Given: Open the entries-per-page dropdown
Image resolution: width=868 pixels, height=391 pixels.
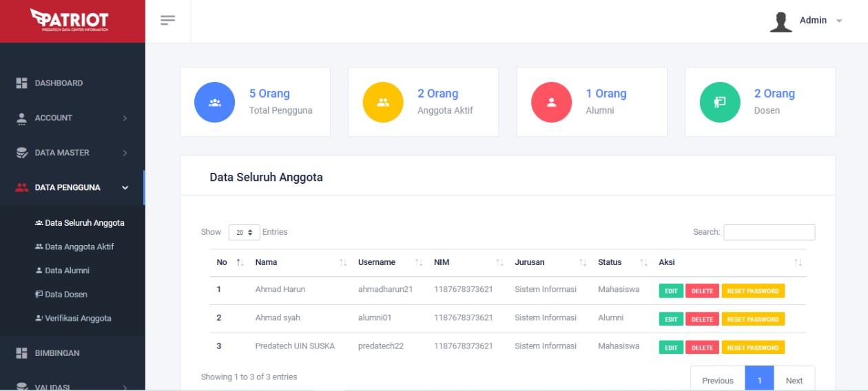Looking at the screenshot, I should click(244, 233).
